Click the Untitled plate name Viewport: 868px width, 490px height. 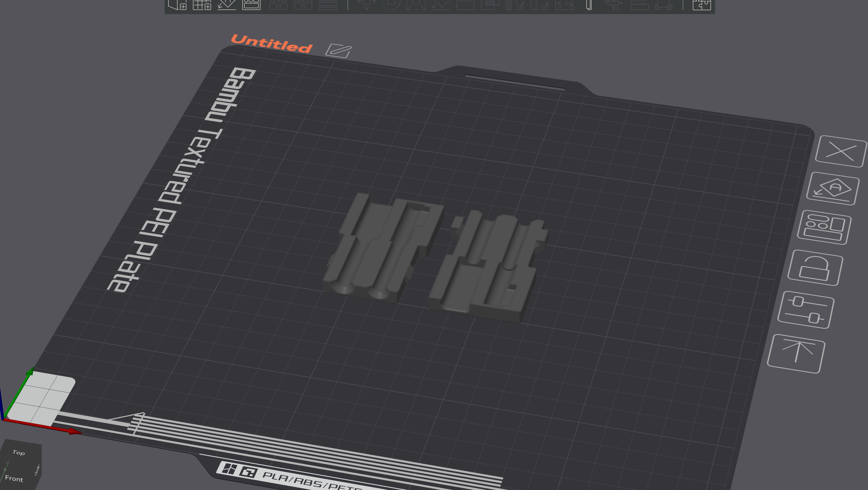pos(272,44)
